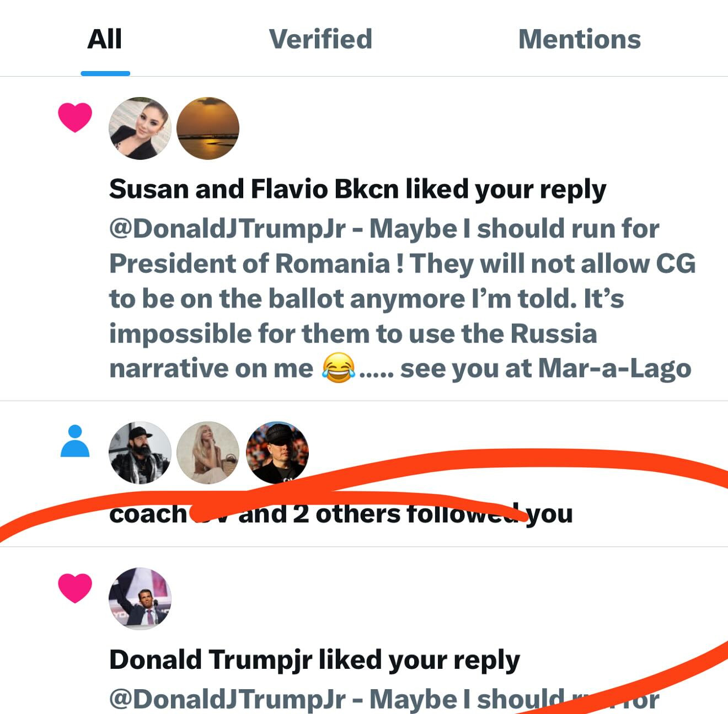
Task: Click the blue person follow icon
Action: (x=75, y=441)
